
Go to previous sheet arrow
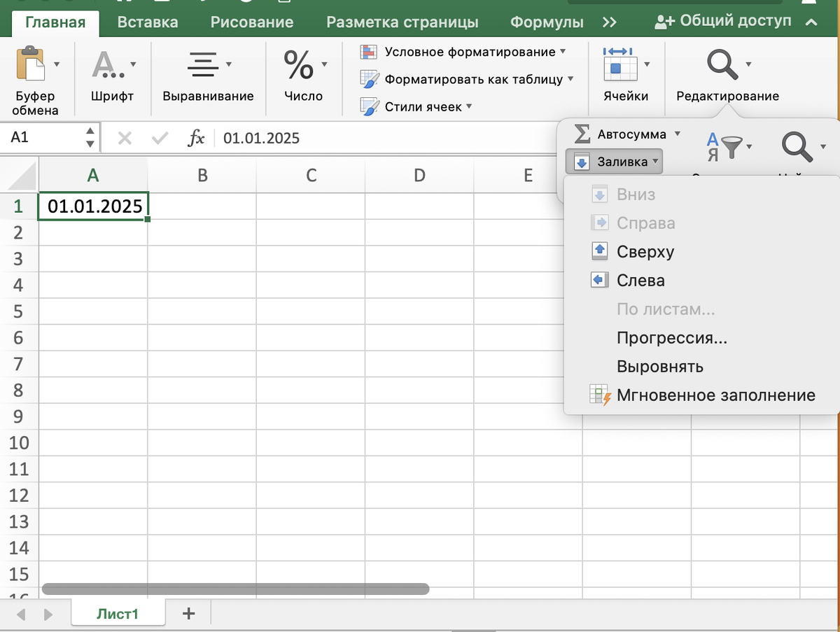21,615
